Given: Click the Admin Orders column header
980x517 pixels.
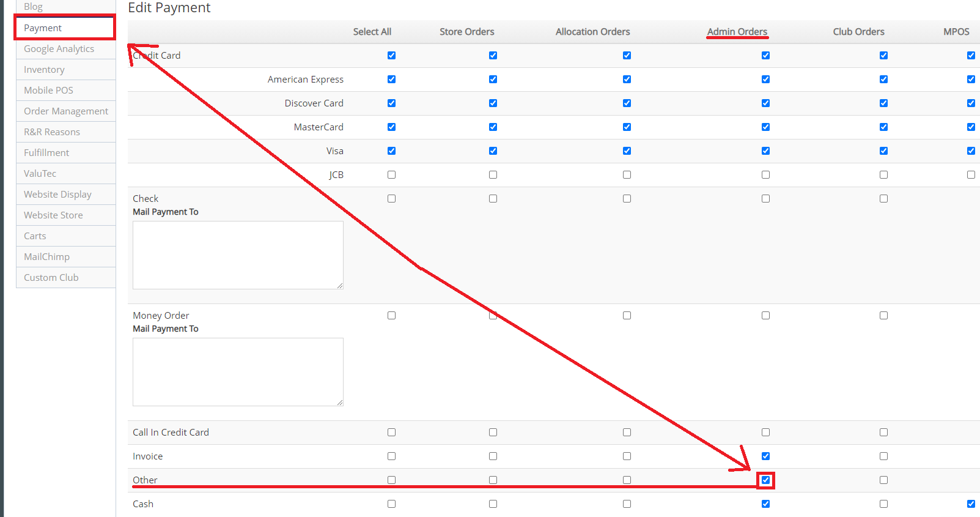Looking at the screenshot, I should (x=737, y=32).
